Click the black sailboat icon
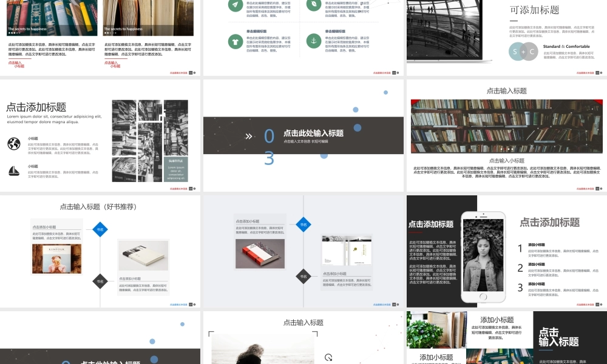This screenshot has height=364, width=607. pyautogui.click(x=14, y=171)
